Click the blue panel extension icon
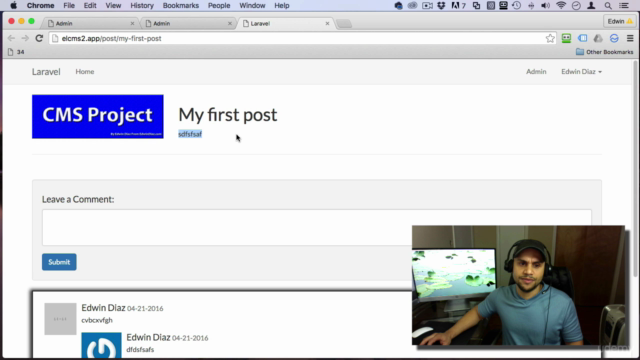 pyautogui.click(x=582, y=38)
